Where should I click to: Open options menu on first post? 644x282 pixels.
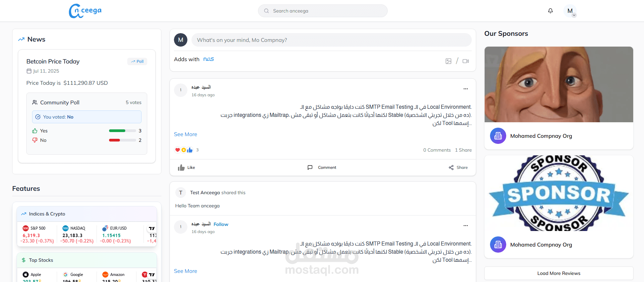click(x=466, y=89)
